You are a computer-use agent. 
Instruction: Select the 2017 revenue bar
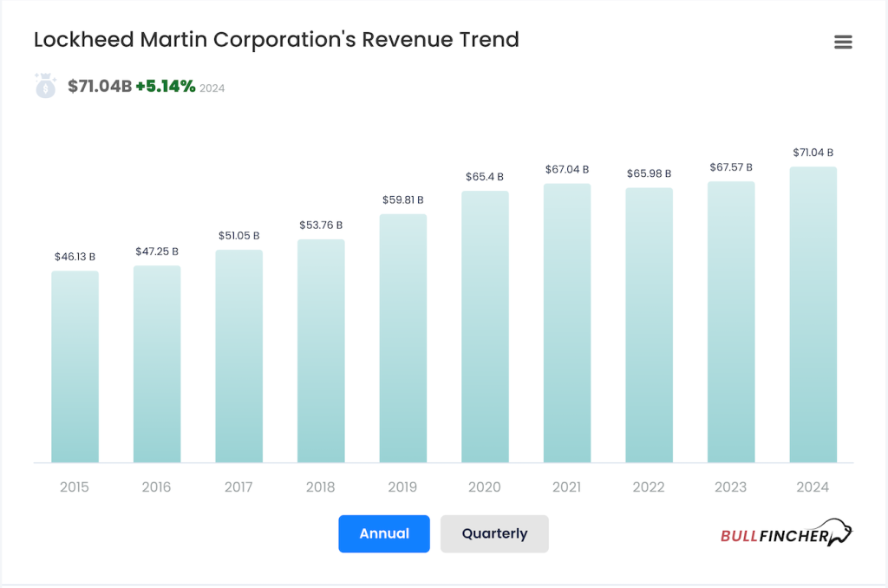[x=239, y=356]
